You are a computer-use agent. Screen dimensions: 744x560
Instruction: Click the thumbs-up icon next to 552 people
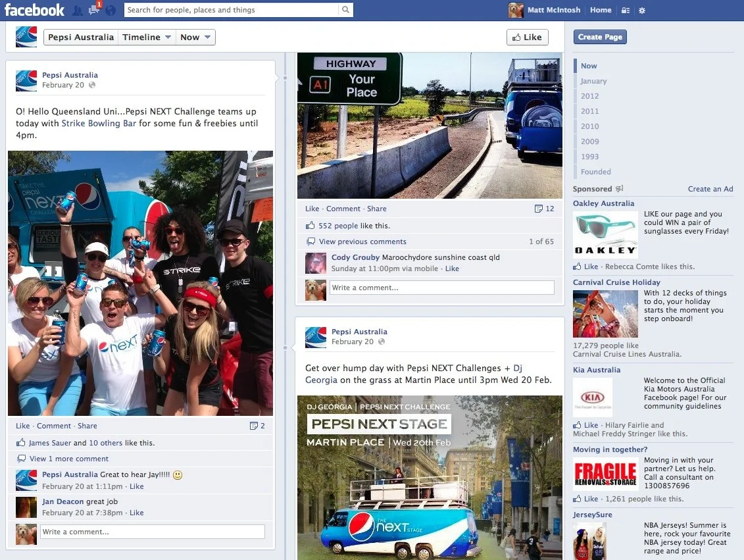click(x=310, y=226)
